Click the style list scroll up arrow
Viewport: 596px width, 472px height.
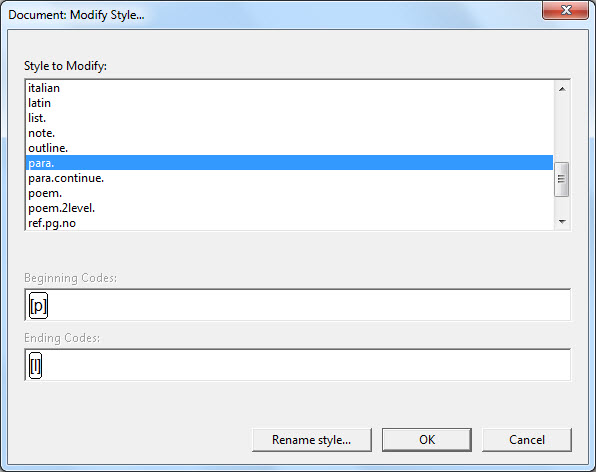coord(562,89)
